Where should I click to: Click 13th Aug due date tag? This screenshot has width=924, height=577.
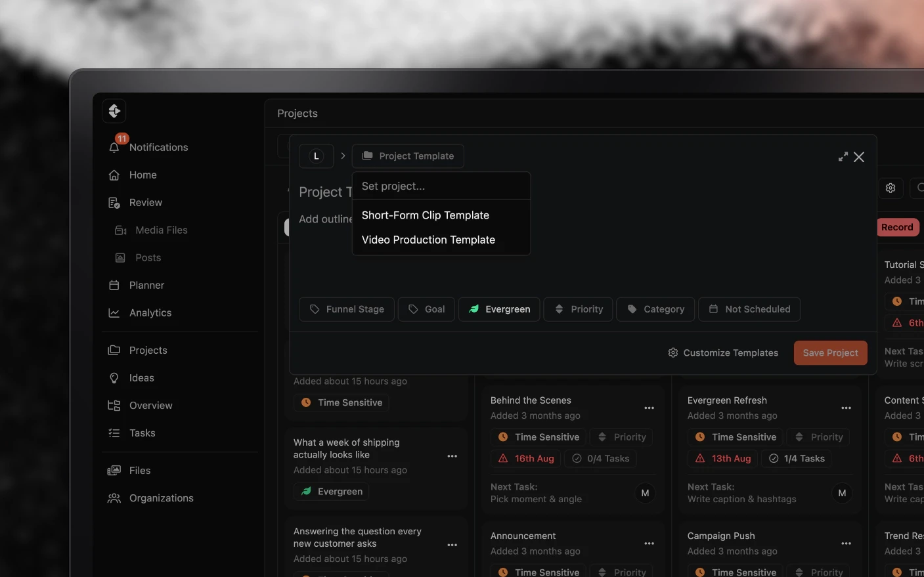click(722, 459)
